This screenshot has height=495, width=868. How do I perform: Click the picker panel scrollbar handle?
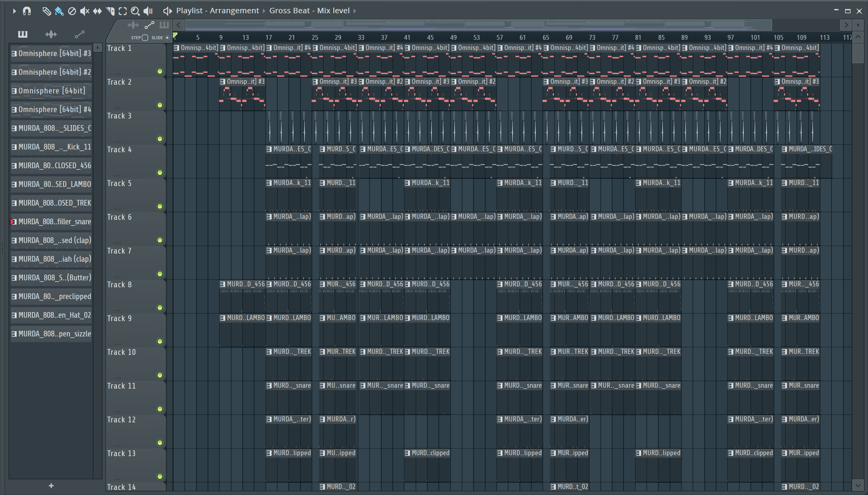(98, 48)
